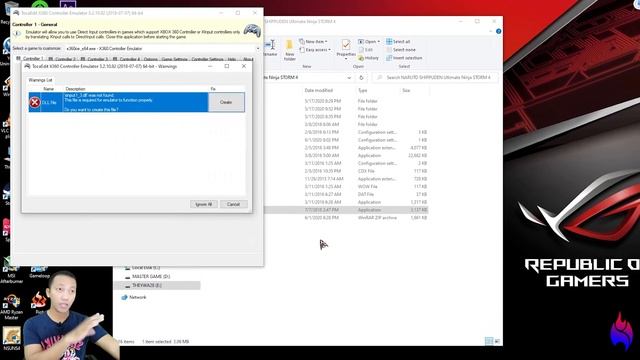
Task: Open the Controller Settings tab
Action: point(207,59)
